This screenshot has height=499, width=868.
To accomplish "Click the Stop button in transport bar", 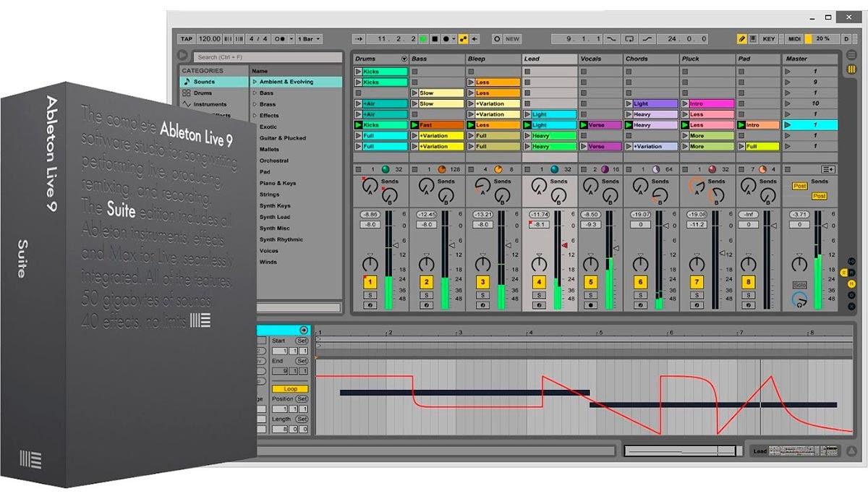I will tap(434, 39).
